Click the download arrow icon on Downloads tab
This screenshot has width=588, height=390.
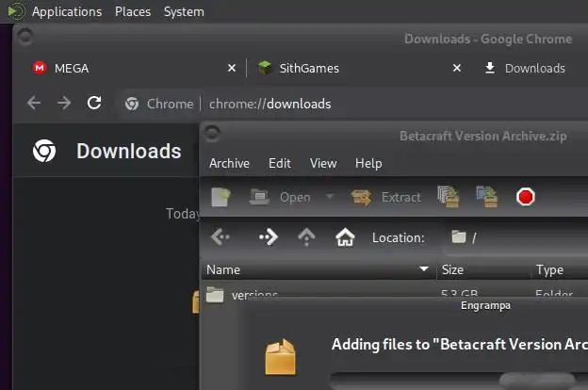[490, 68]
